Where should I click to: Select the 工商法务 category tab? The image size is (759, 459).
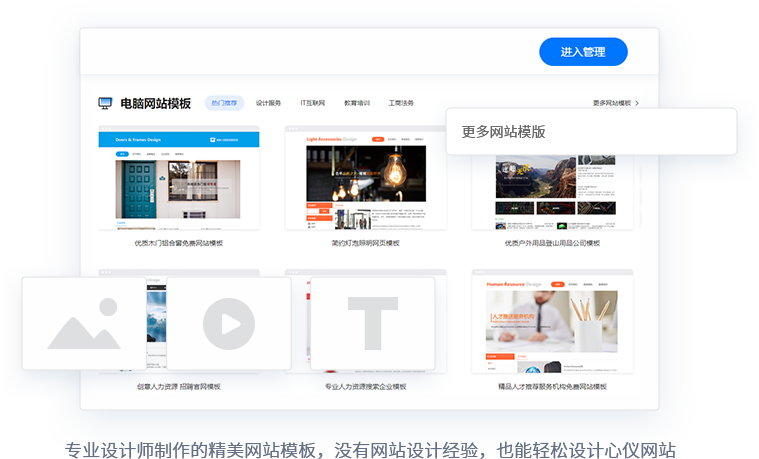pyautogui.click(x=401, y=103)
